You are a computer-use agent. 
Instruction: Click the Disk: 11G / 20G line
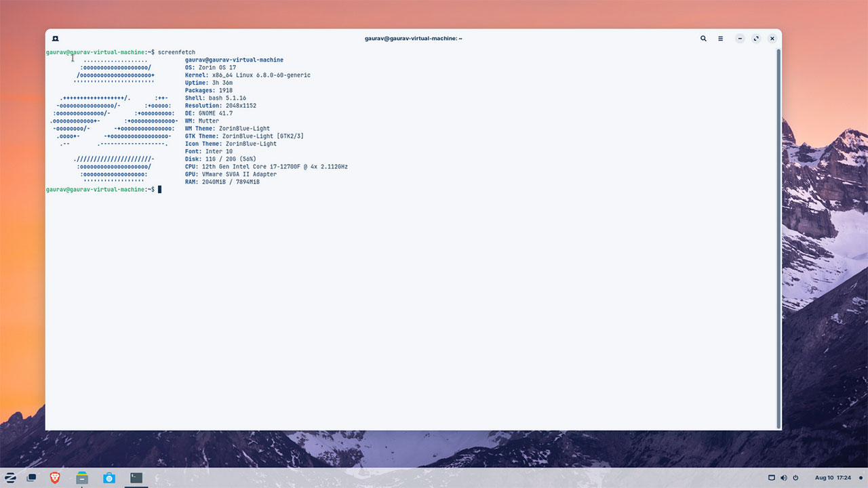(220, 159)
